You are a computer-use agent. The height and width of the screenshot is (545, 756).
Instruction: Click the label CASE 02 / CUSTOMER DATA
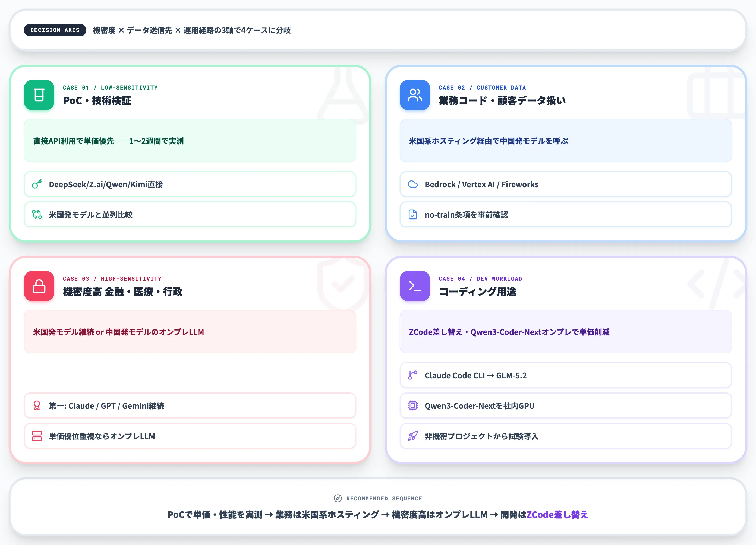[x=482, y=88]
